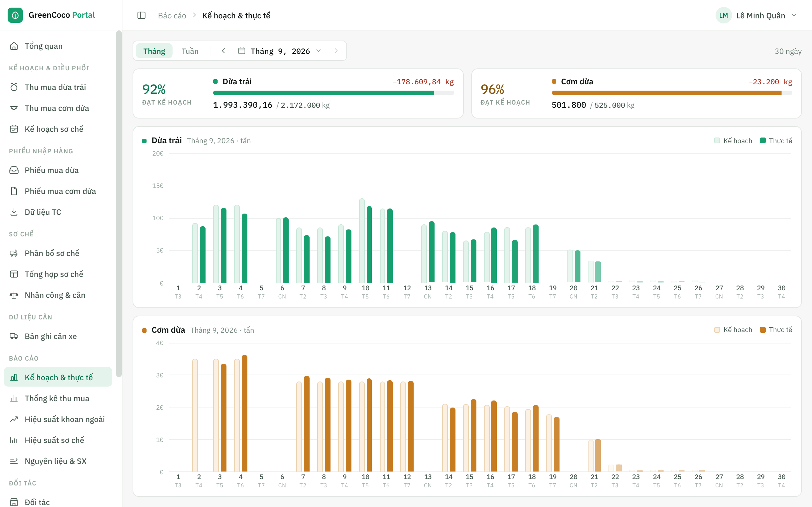Click the Dừa trái green progress bar

(x=333, y=93)
